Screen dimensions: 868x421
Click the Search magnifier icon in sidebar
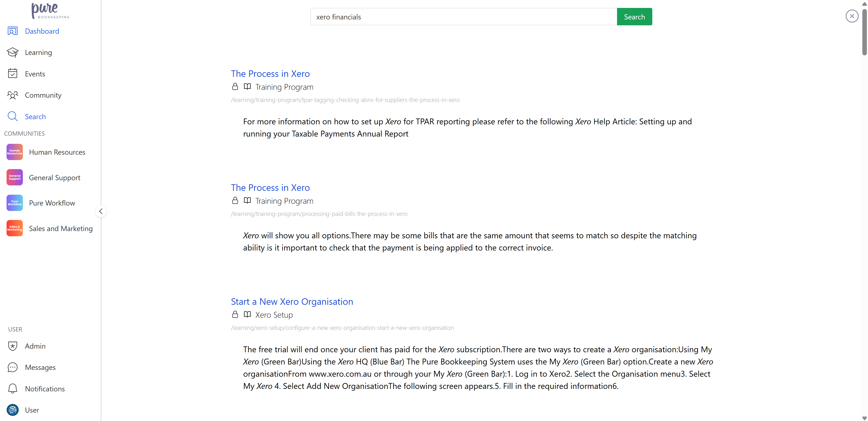(12, 116)
